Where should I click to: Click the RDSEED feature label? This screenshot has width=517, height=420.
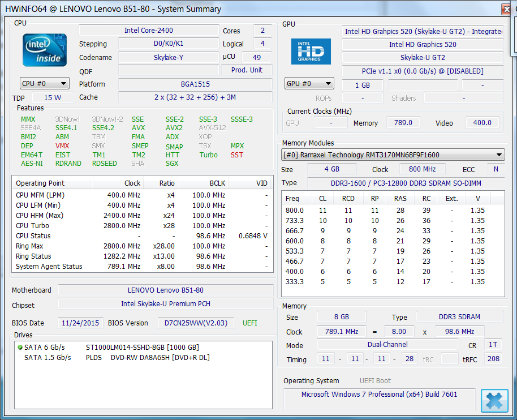[105, 164]
